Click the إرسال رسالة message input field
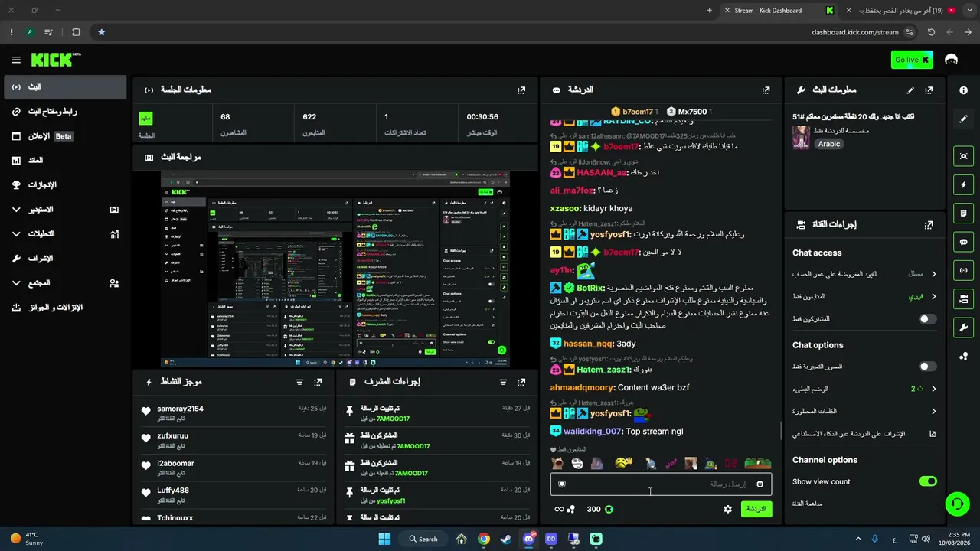980x551 pixels. tap(661, 484)
